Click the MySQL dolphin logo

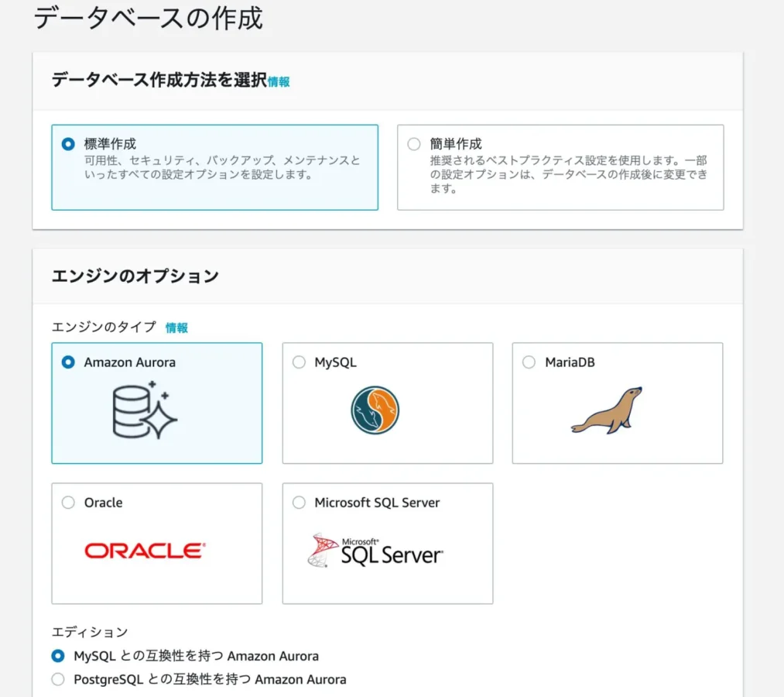pos(375,410)
